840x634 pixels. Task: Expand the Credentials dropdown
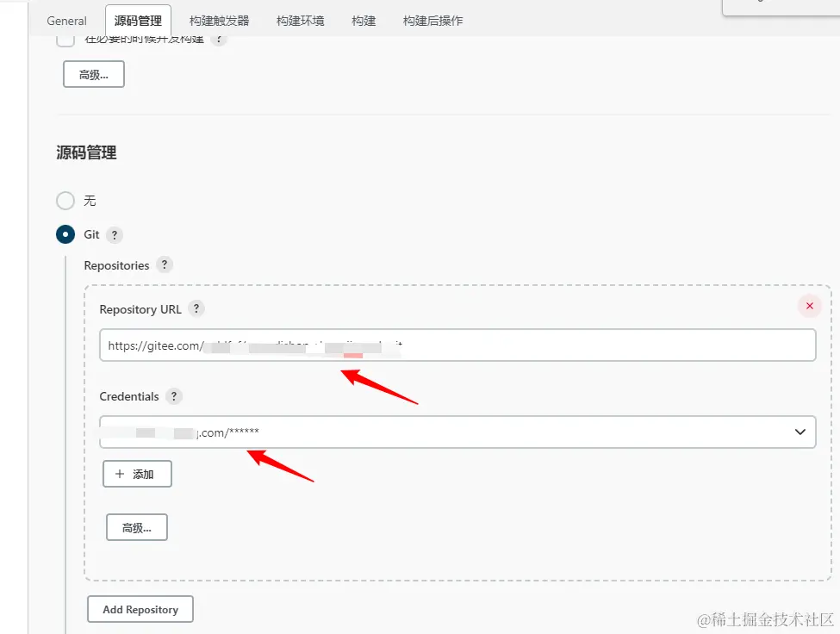point(457,432)
